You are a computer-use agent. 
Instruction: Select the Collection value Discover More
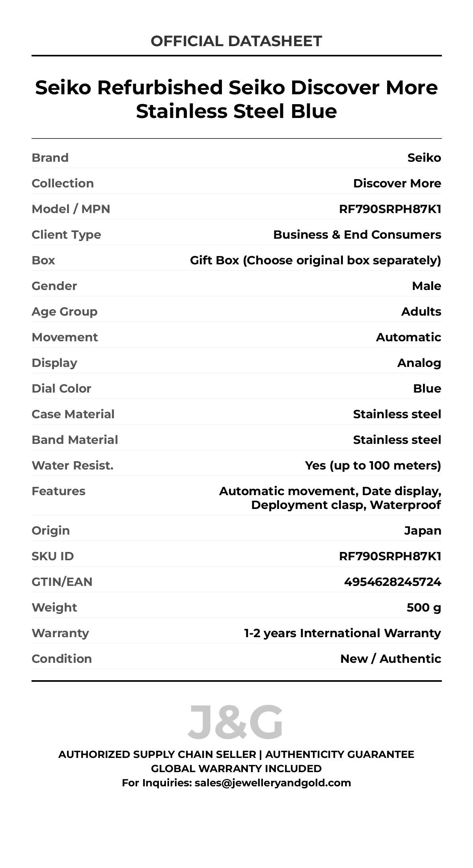[397, 183]
